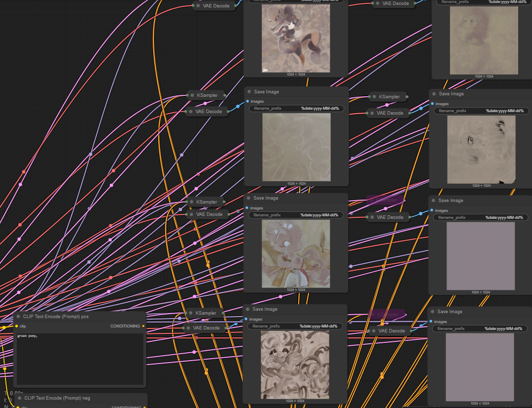Open the sepia swirly pony sketch thumbnail

coord(295,365)
